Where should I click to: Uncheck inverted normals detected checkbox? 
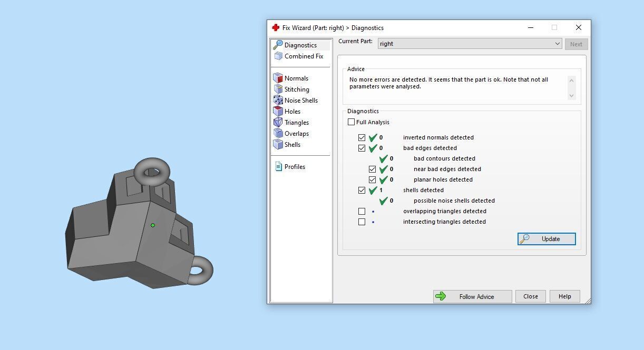(x=362, y=138)
